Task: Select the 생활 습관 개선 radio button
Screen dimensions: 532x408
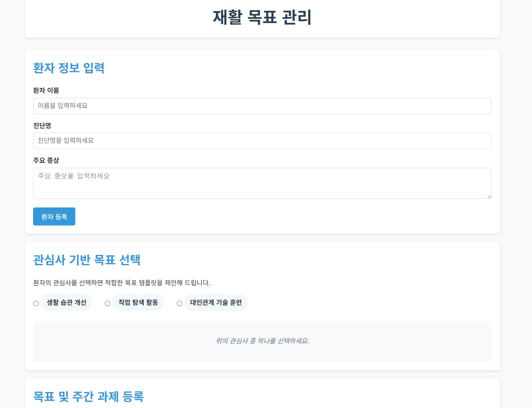Action: click(x=36, y=303)
